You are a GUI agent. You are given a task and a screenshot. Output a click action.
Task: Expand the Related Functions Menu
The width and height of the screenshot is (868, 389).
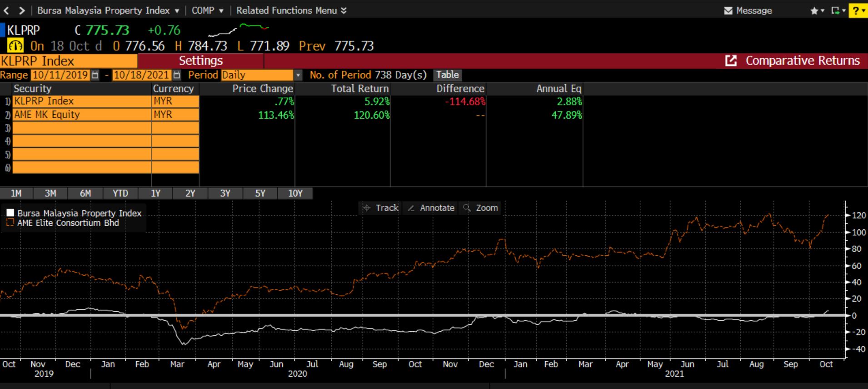point(291,10)
